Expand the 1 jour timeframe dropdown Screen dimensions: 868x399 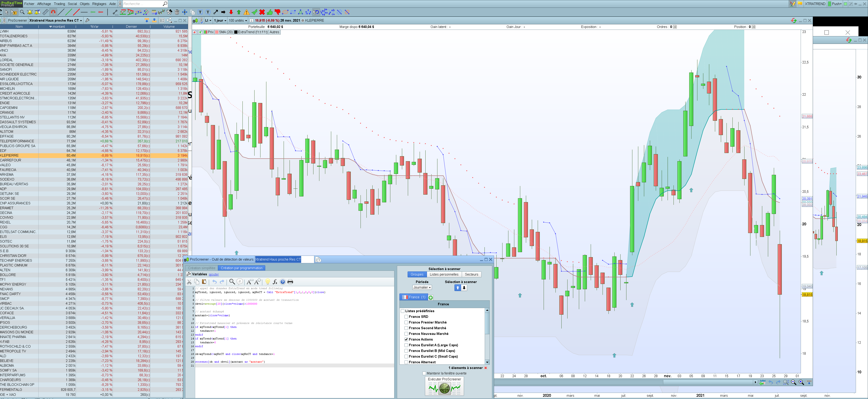point(220,20)
